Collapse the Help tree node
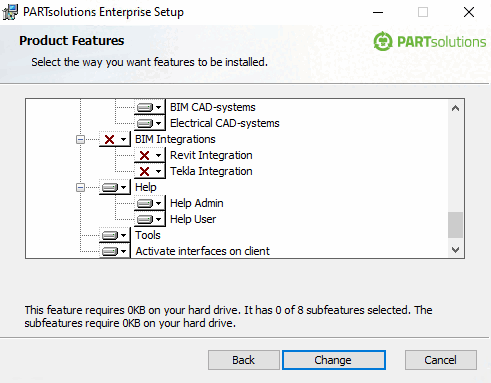 80,187
